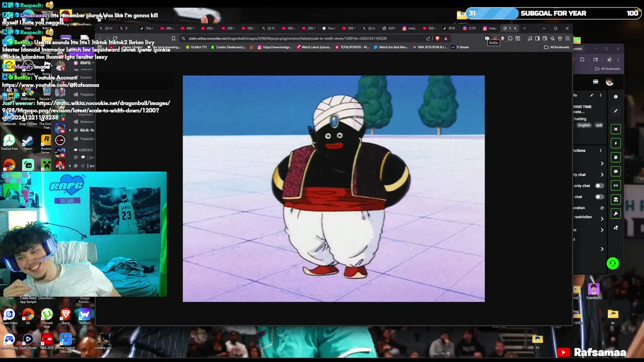Click the Brave Rewards triangle icon
This screenshot has width=644, height=362.
pyautogui.click(x=445, y=38)
